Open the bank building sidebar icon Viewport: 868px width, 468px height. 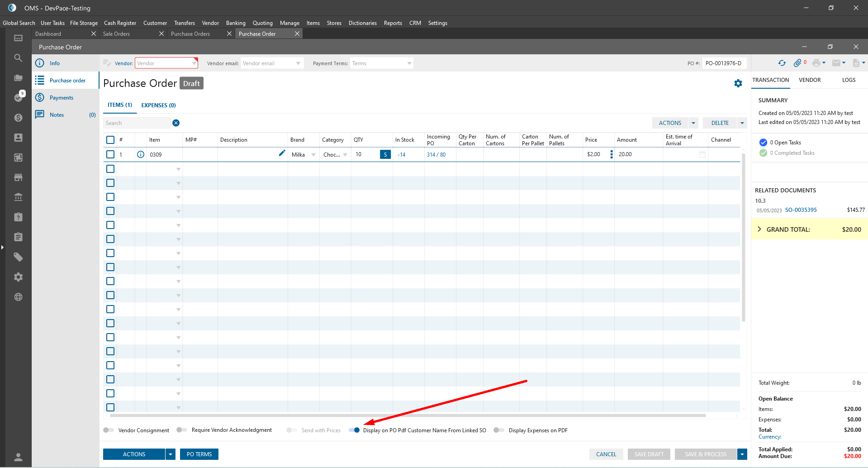coord(18,197)
